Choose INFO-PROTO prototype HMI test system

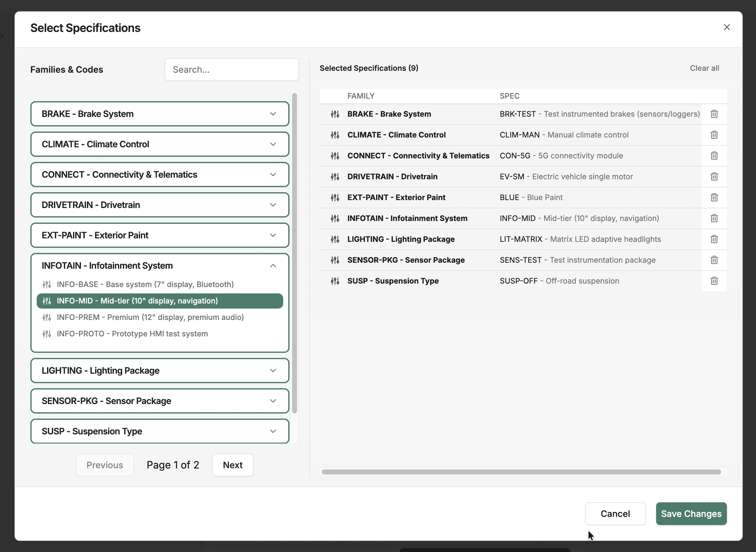pyautogui.click(x=160, y=334)
